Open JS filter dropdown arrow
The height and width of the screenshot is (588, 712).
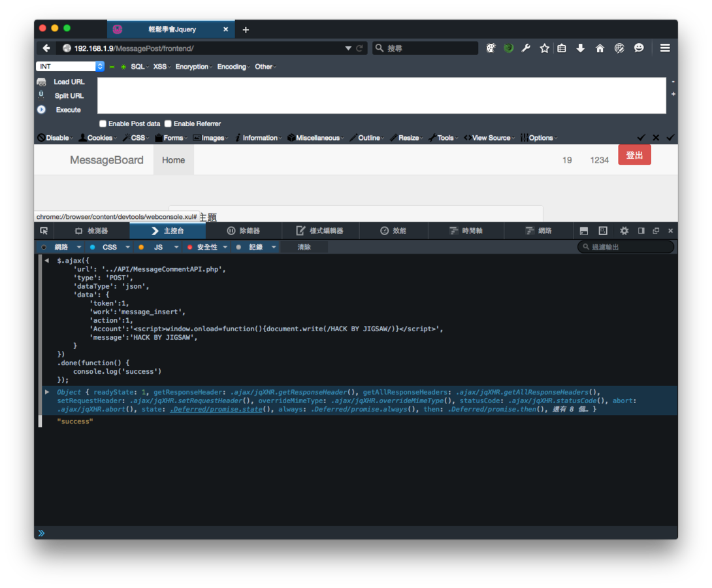[x=176, y=247]
